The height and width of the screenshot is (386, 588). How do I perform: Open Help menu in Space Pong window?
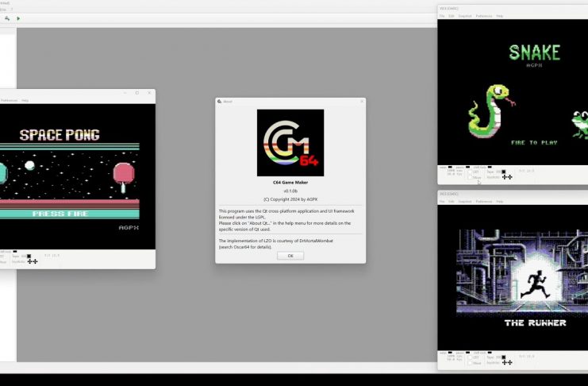[x=25, y=101]
